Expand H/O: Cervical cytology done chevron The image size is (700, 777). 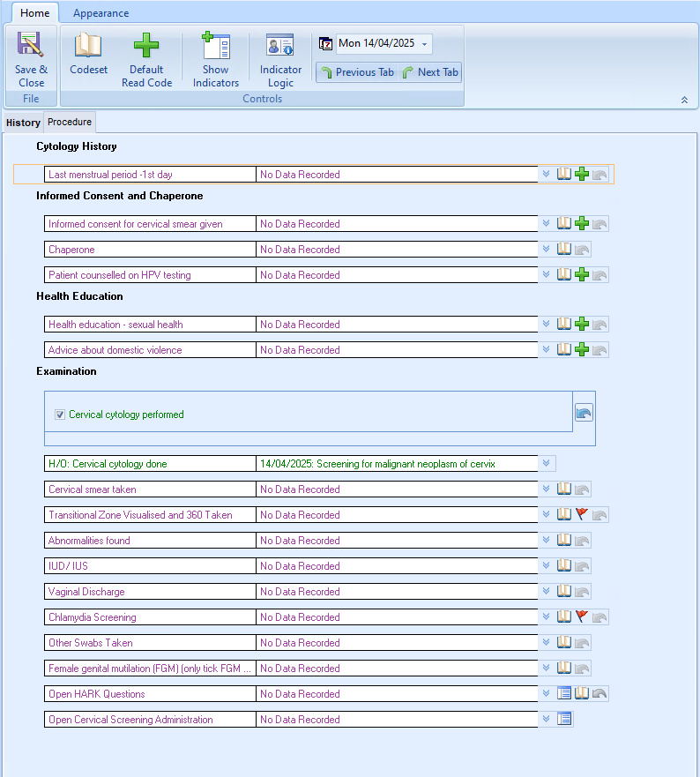click(x=546, y=463)
